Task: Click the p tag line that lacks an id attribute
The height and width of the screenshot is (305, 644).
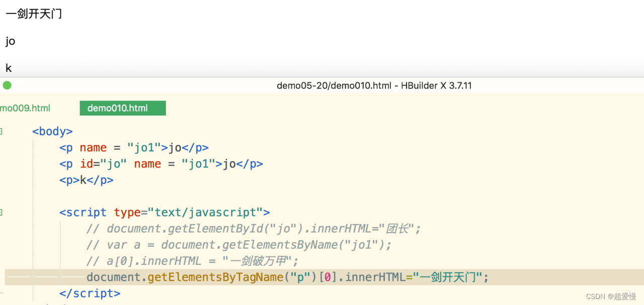Action: [134, 148]
